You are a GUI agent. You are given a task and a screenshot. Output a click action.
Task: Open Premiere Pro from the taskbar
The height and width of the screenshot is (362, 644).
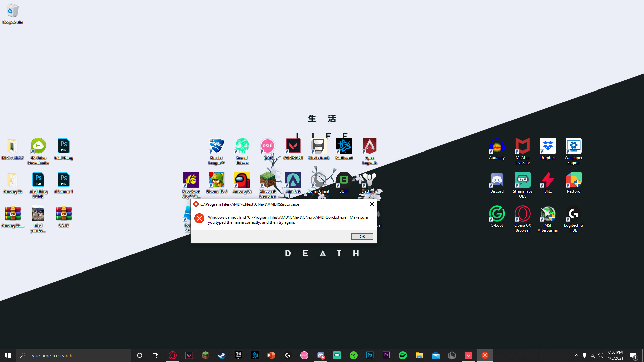[x=386, y=355]
